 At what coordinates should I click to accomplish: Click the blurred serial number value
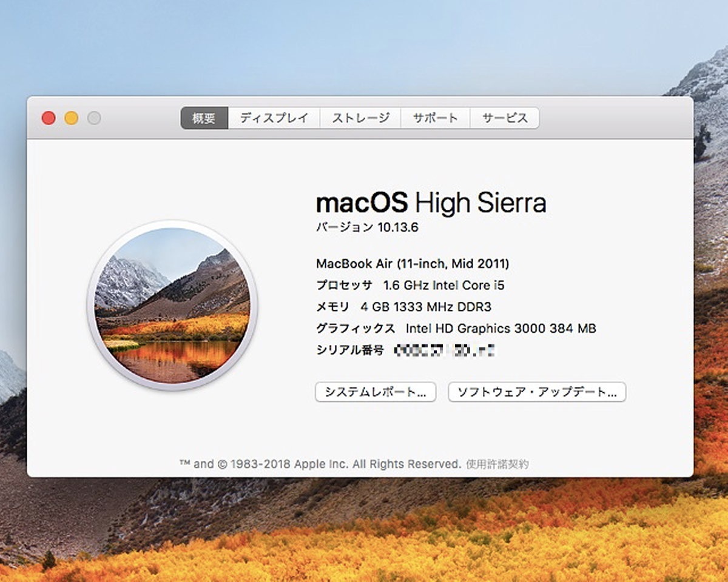444,350
